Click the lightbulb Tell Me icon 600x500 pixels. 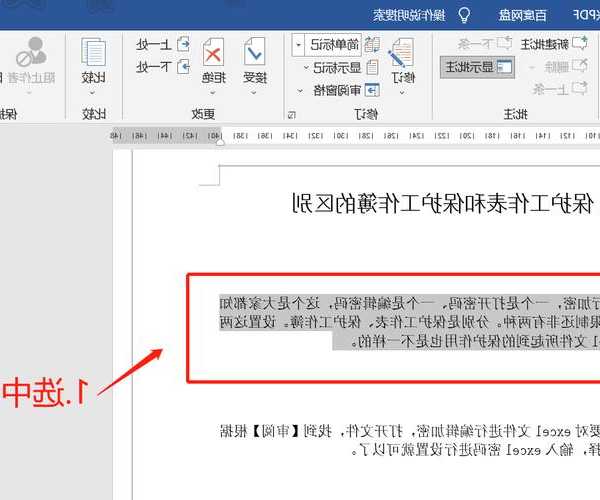(464, 14)
